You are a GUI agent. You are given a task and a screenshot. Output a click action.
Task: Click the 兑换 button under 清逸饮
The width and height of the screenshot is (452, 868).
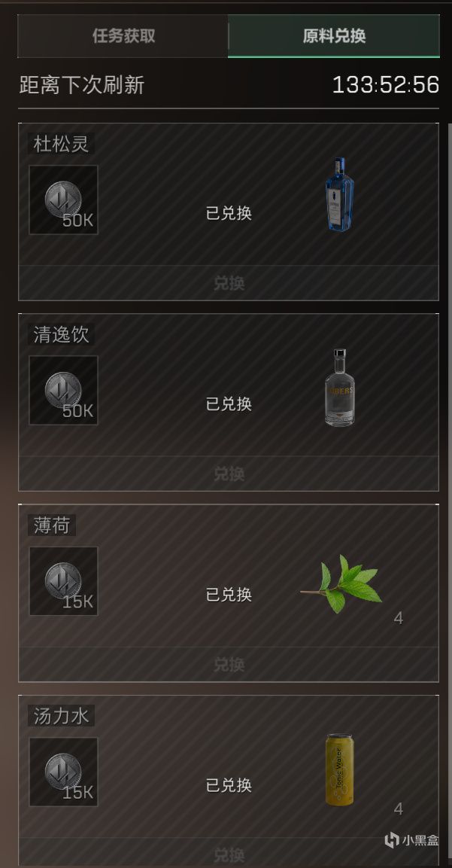click(x=229, y=474)
